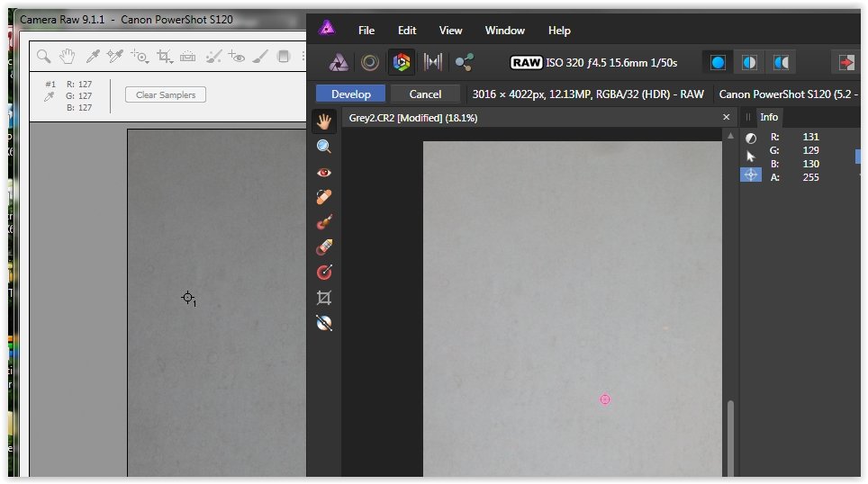The width and height of the screenshot is (868, 484).
Task: Click the Clear Samplers button
Action: click(x=166, y=94)
